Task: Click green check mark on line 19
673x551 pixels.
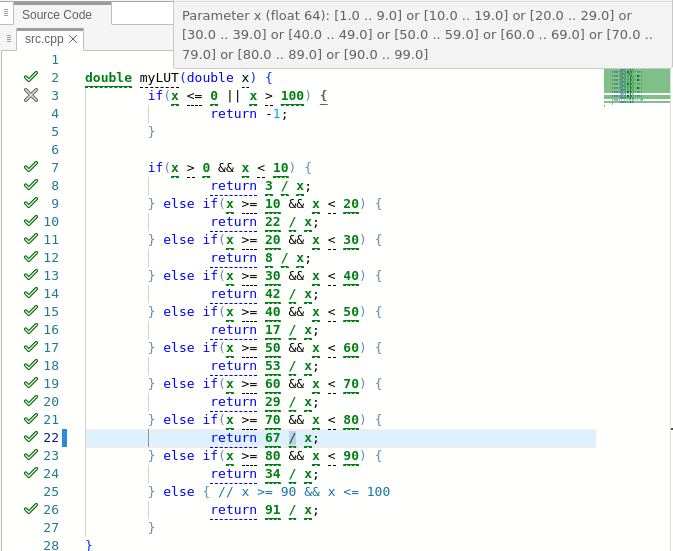Action: coord(31,383)
